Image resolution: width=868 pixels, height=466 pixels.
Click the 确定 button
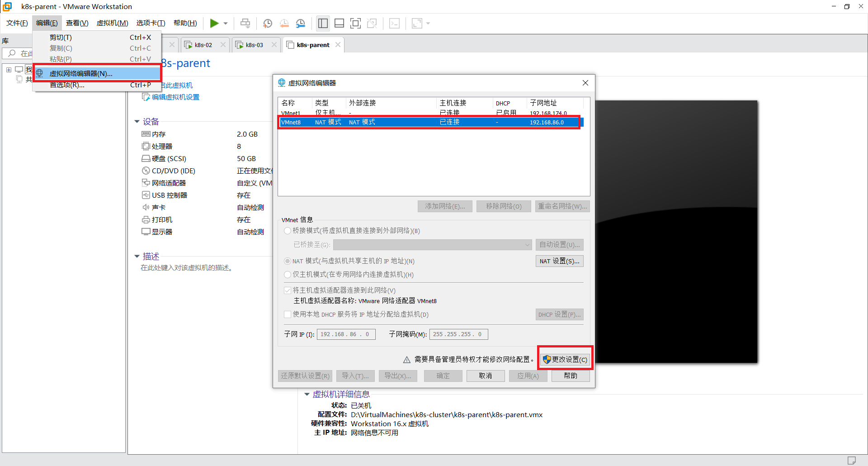click(x=443, y=376)
